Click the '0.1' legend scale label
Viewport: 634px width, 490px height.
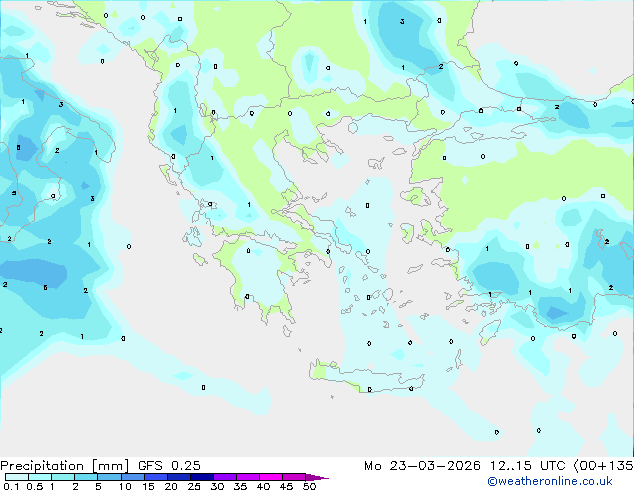pyautogui.click(x=11, y=486)
